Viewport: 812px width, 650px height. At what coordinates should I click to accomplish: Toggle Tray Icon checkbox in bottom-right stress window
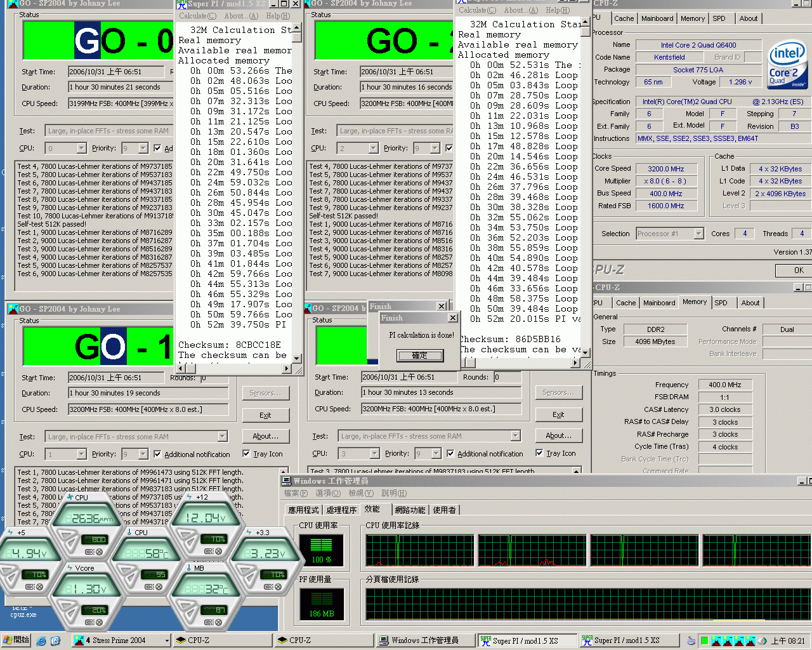coord(539,453)
